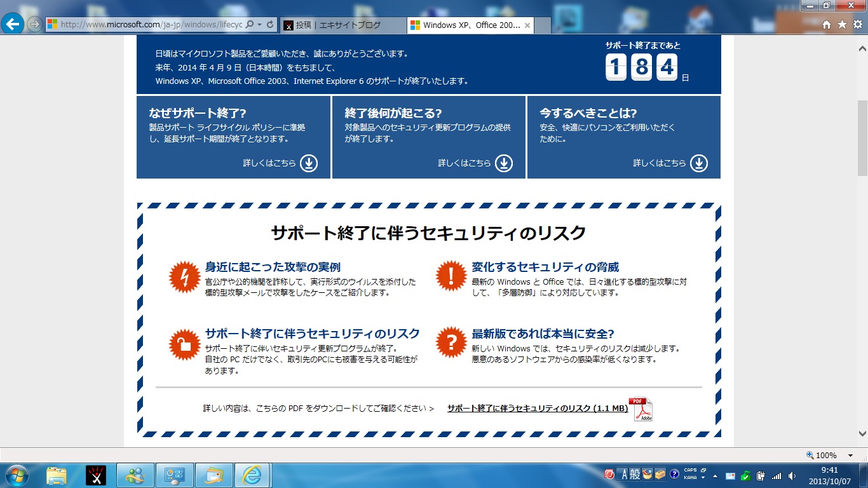Screen dimensions: 868x488
Task: Click the power plug battery tray icon
Action: point(761,475)
